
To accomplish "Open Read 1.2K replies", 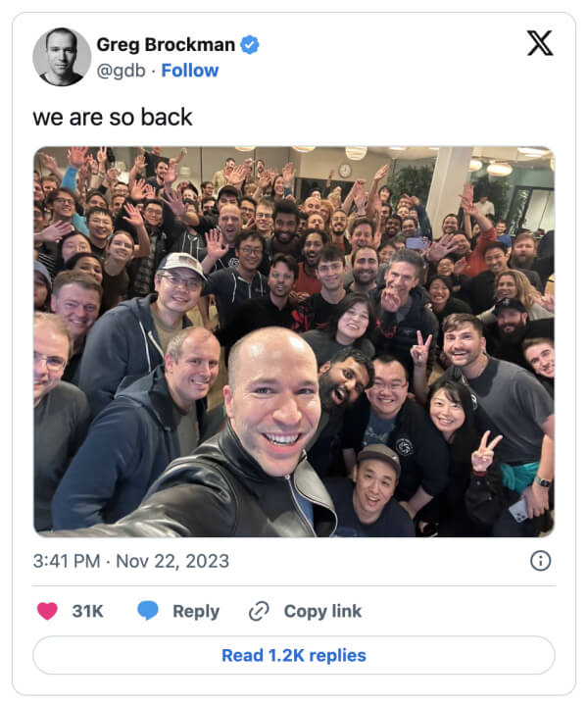I will (294, 655).
